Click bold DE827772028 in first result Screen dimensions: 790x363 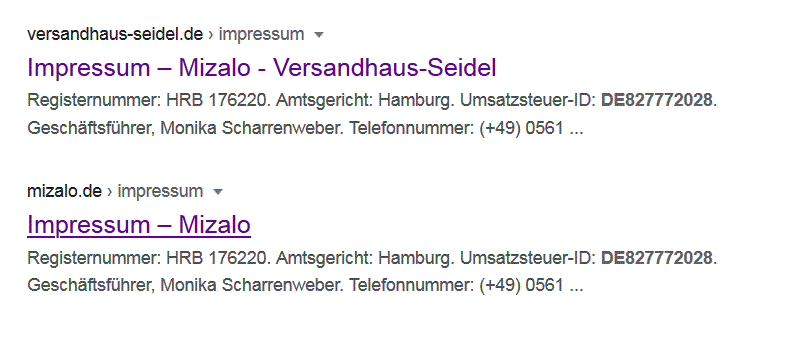[657, 100]
